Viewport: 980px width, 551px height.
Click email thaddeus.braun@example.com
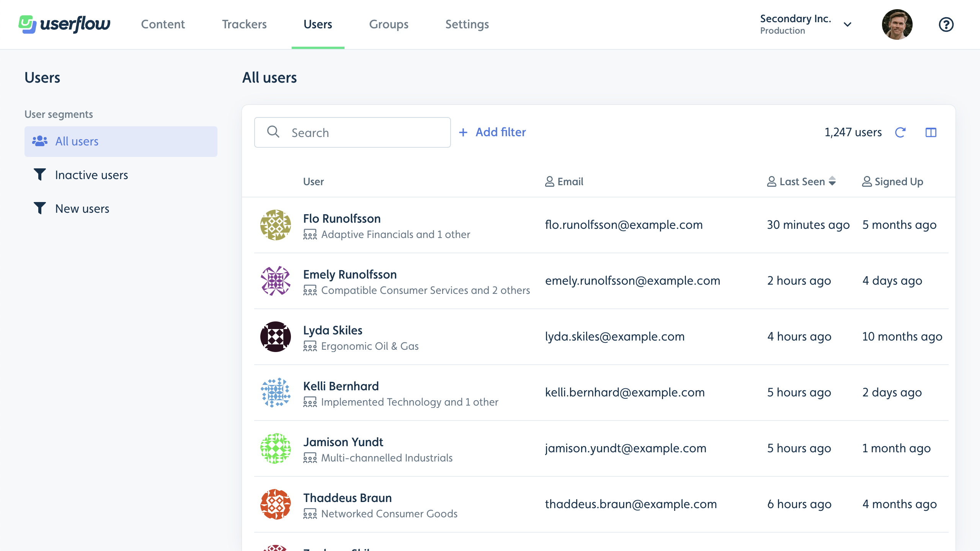coord(631,504)
